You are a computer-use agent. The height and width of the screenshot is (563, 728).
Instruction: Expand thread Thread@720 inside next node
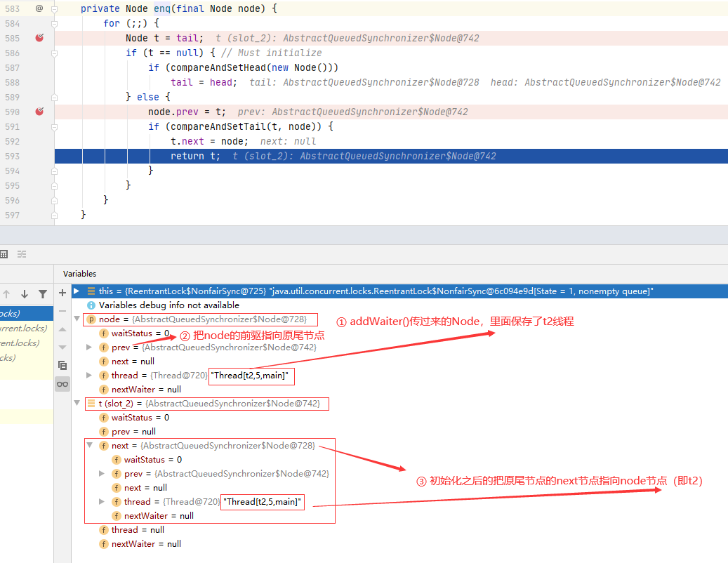click(x=102, y=501)
